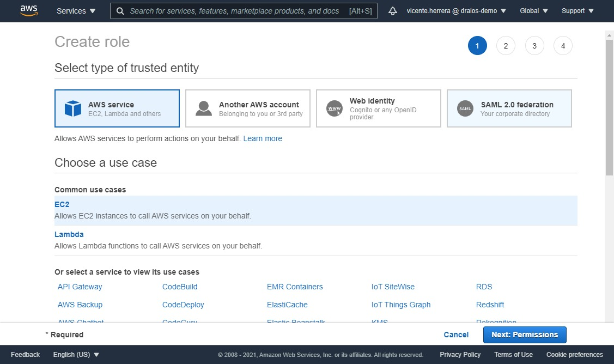The image size is (614, 364).
Task: Expand the Support menu
Action: [577, 11]
